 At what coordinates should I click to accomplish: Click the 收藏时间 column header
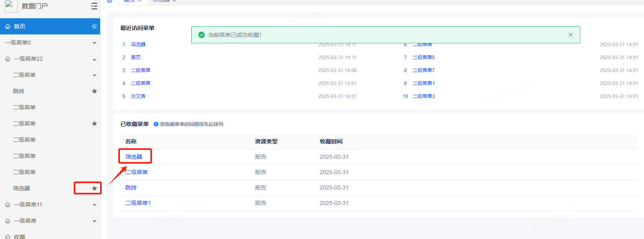click(x=331, y=141)
